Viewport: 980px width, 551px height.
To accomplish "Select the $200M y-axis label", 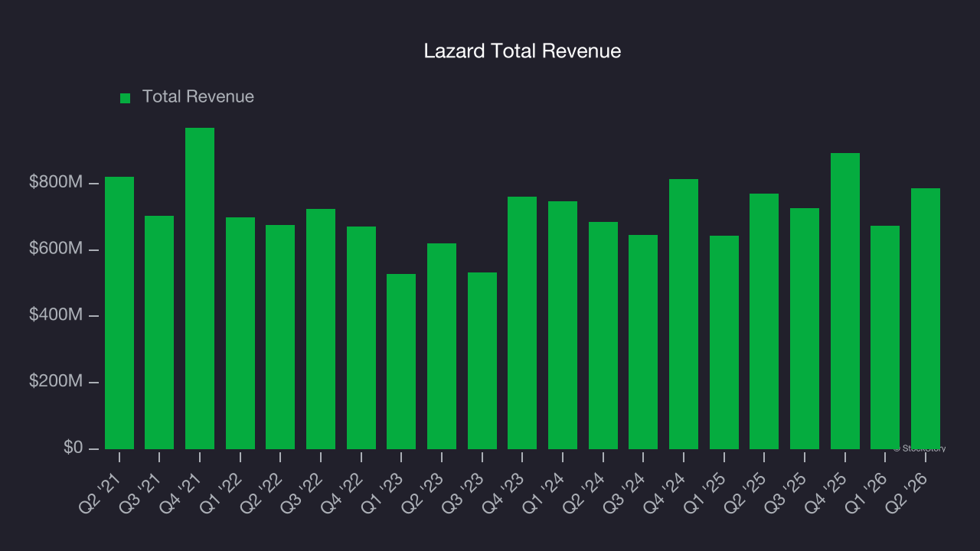I will tap(56, 381).
